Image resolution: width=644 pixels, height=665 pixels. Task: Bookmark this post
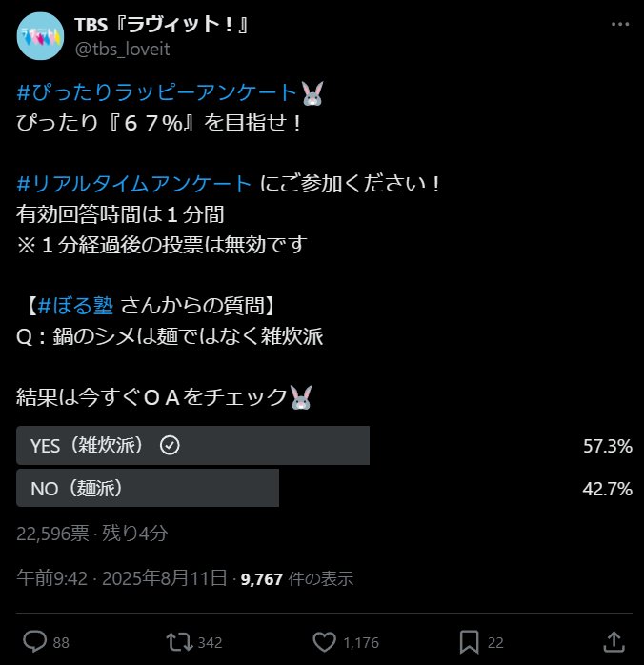[469, 642]
